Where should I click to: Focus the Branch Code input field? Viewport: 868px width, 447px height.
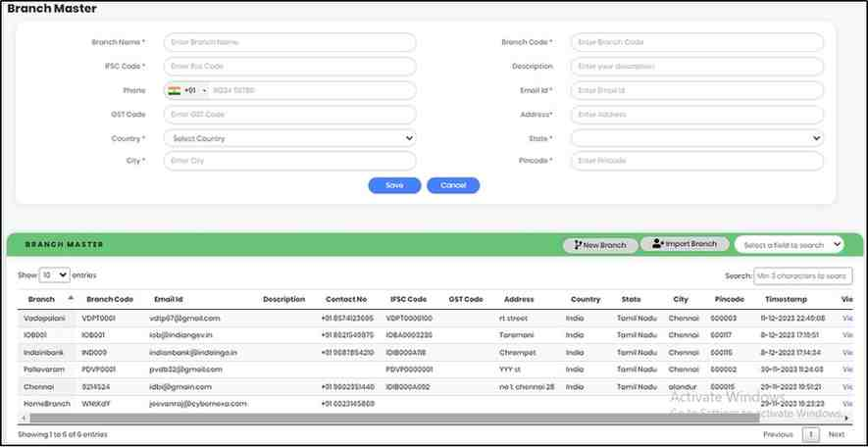[697, 42]
